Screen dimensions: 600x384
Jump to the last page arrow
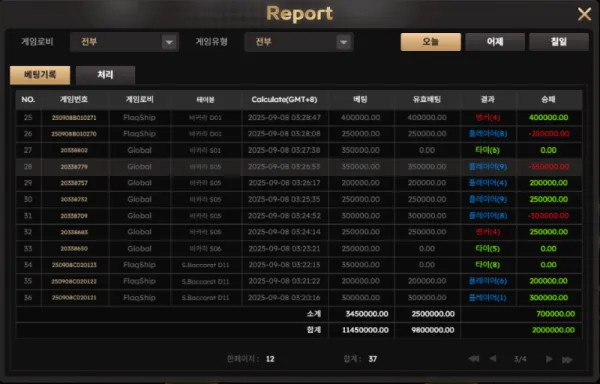pos(567,360)
